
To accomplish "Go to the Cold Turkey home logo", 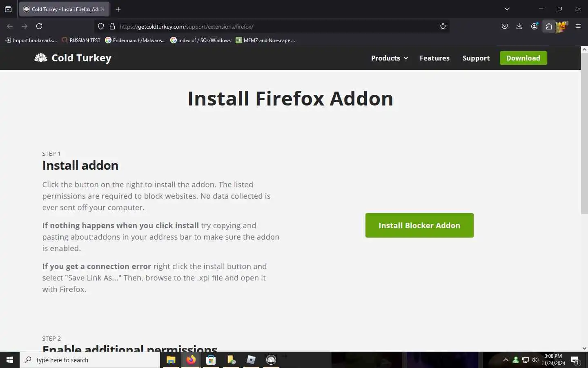I will [73, 58].
